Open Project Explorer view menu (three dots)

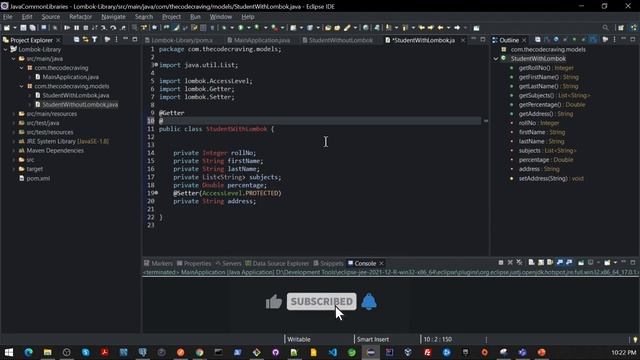[116, 40]
